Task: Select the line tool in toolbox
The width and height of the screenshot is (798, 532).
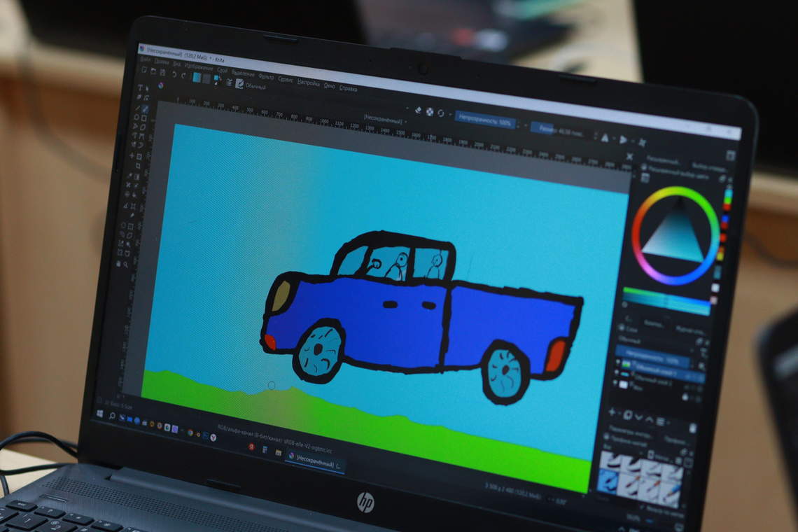Action: (137, 108)
